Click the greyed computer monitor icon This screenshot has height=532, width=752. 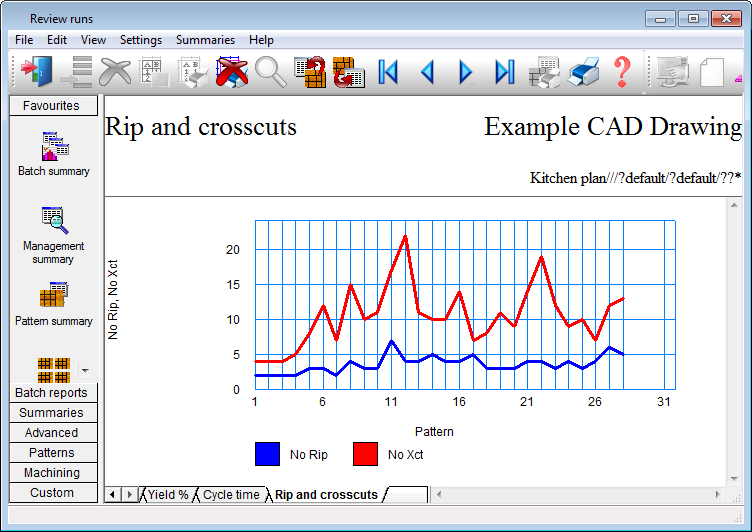click(673, 72)
